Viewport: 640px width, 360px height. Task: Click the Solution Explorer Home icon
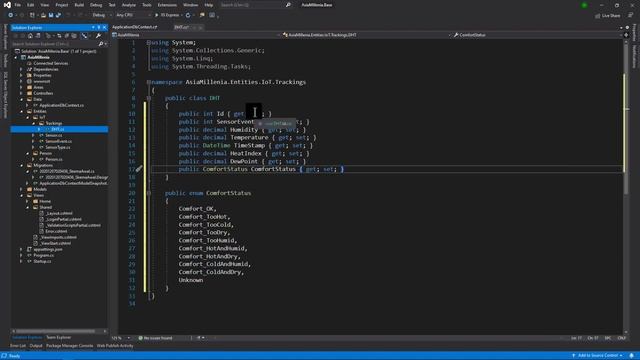(x=30, y=36)
